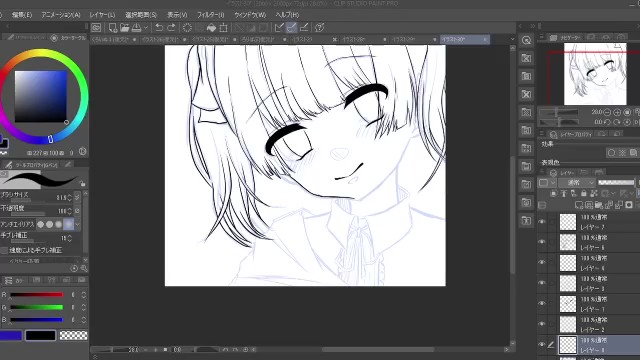640x360 pixels.
Task: Rotate canvas left in Navigator
Action: (x=607, y=122)
